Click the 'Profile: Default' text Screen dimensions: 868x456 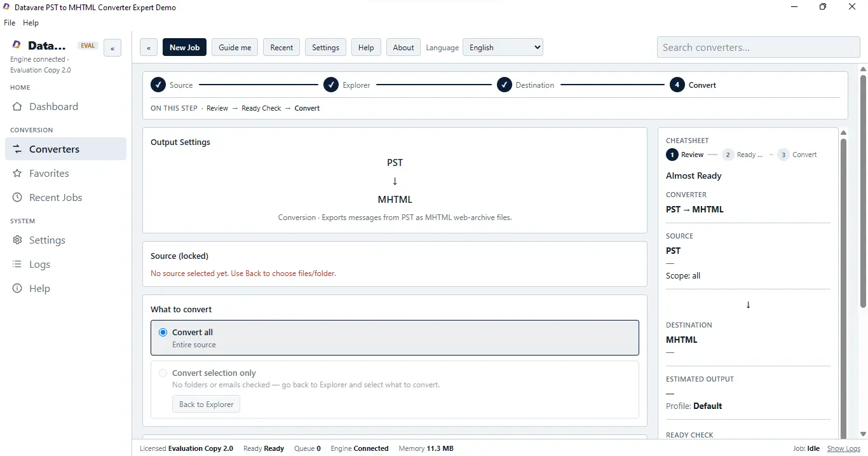[694, 406]
